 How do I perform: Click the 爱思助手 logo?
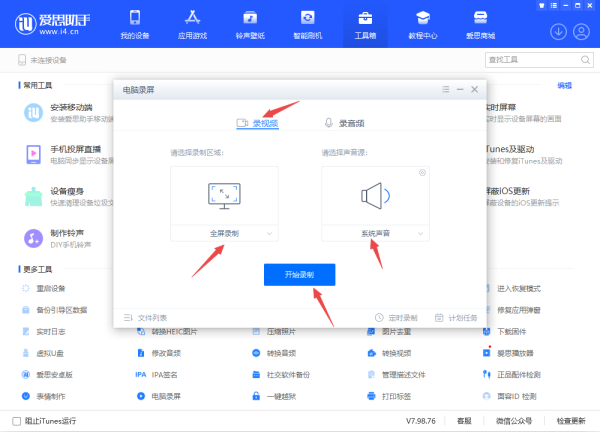click(52, 24)
